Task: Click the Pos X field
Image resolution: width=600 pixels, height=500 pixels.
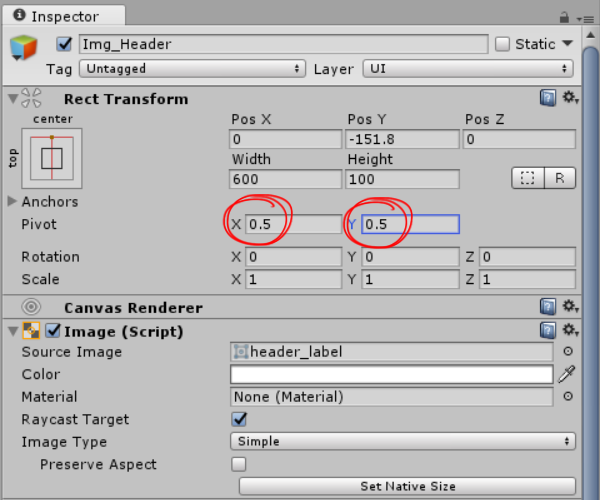Action: point(285,139)
